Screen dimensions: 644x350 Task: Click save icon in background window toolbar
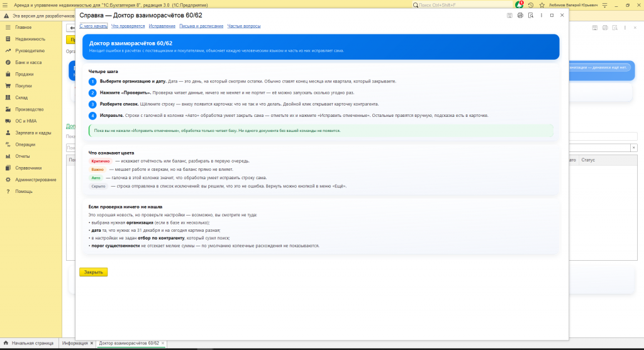point(595,28)
